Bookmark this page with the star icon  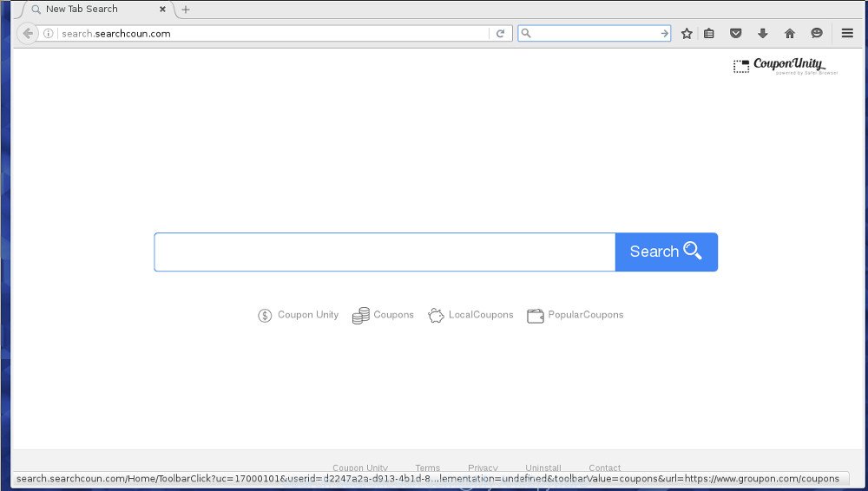(687, 33)
